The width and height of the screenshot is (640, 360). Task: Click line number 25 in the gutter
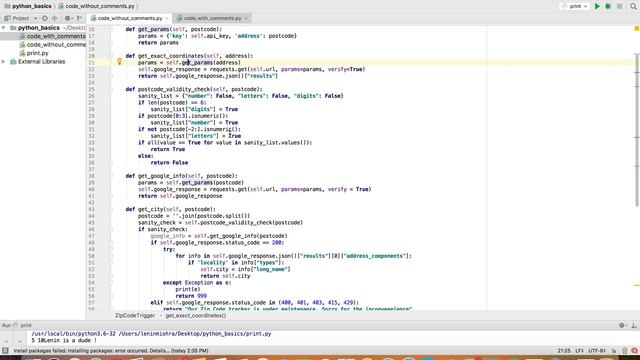(91, 89)
